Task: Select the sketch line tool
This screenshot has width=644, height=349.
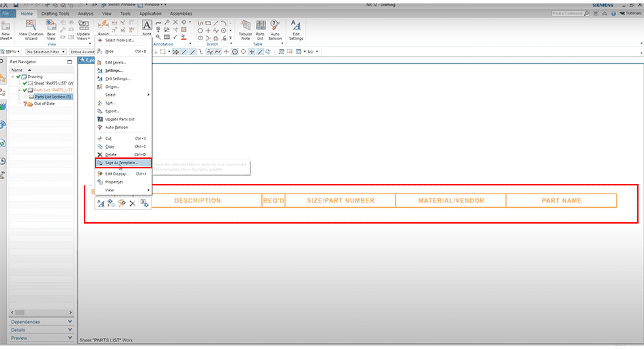Action: click(x=216, y=23)
